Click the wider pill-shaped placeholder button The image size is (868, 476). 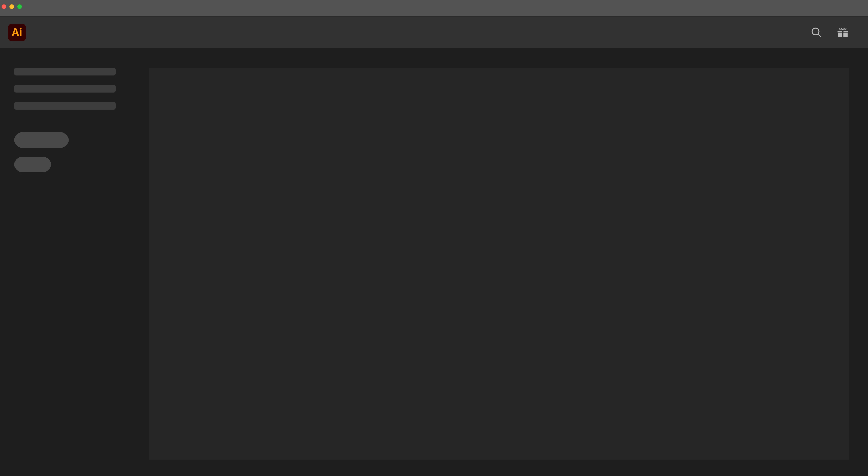[41, 140]
